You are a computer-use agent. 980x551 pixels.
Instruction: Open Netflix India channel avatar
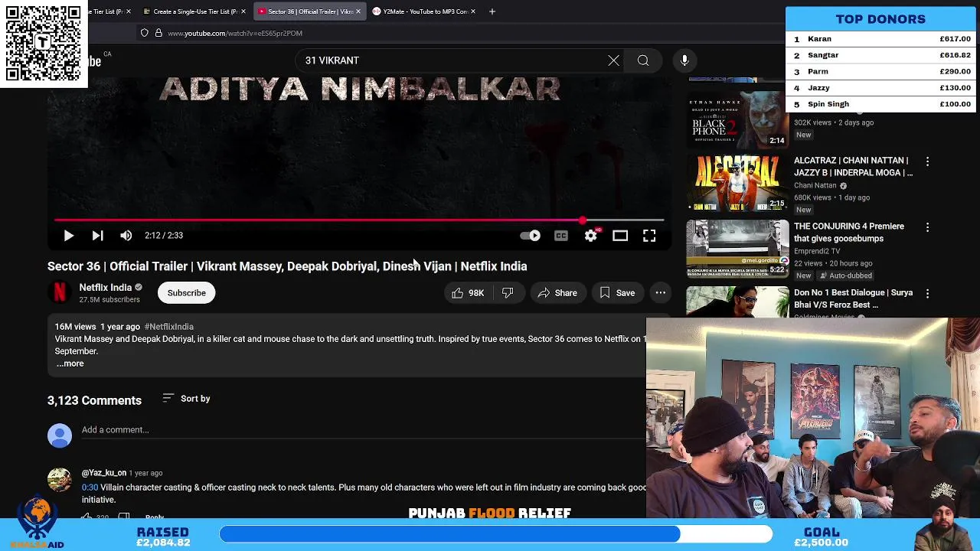click(60, 292)
